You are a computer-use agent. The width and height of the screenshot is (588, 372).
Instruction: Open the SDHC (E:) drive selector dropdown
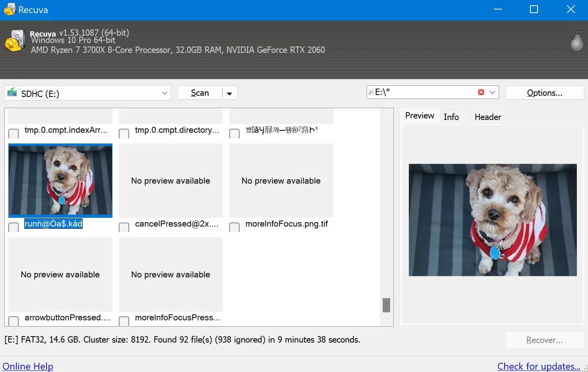point(164,93)
